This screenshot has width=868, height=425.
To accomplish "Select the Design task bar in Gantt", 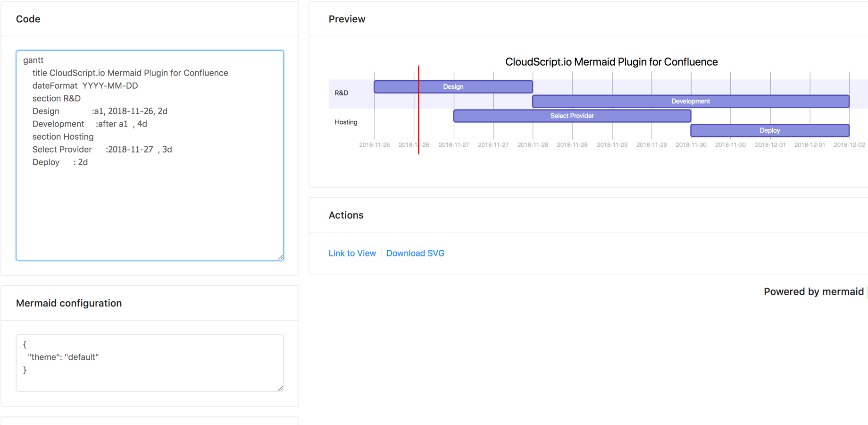I will tap(453, 86).
